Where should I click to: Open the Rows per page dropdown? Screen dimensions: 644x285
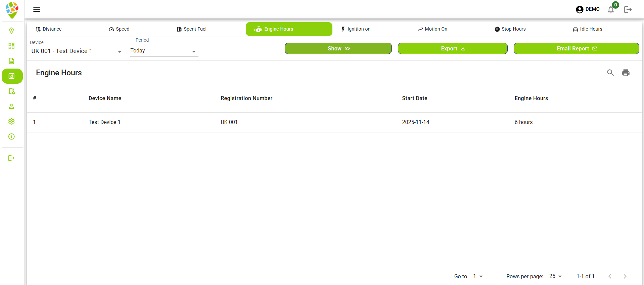[555, 276]
